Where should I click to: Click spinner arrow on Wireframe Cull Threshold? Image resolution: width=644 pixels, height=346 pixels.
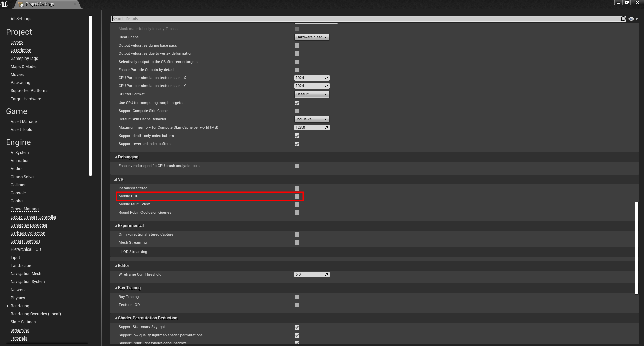326,275
